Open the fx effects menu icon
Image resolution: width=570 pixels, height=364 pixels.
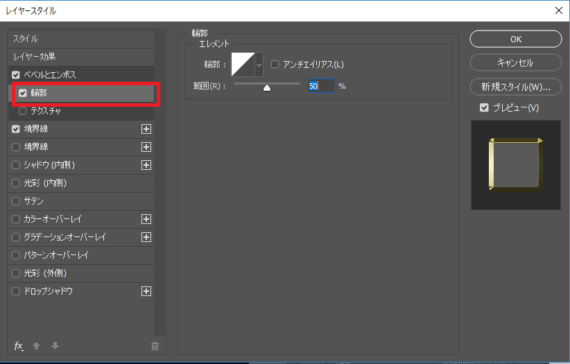[x=19, y=346]
